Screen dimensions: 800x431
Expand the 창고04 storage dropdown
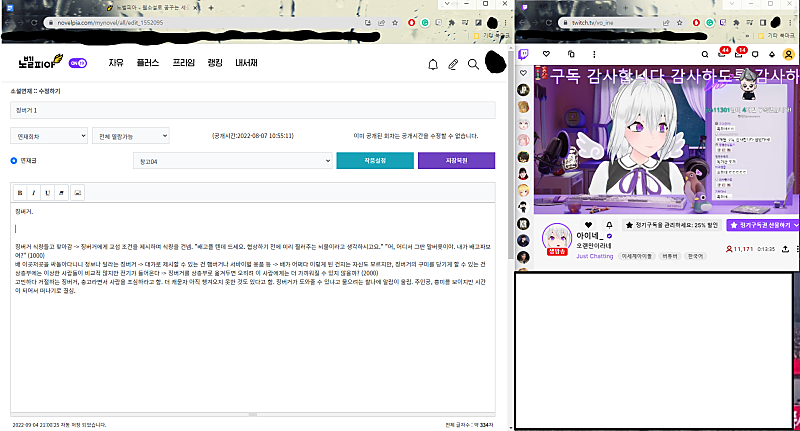pyautogui.click(x=233, y=161)
